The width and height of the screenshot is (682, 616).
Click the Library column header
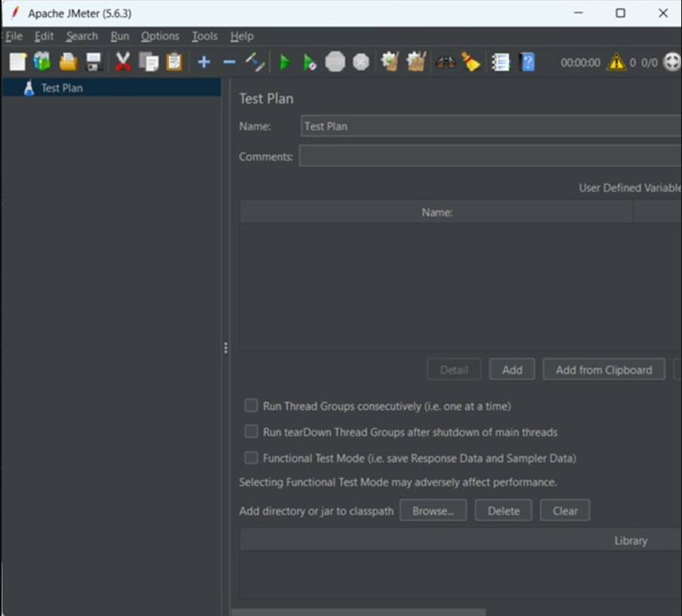click(x=461, y=541)
